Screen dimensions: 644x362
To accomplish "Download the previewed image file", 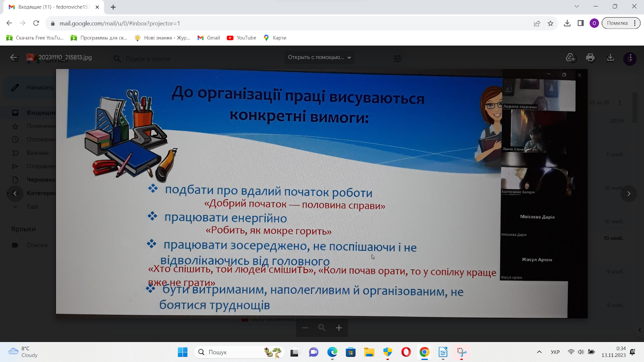I will coord(610,58).
